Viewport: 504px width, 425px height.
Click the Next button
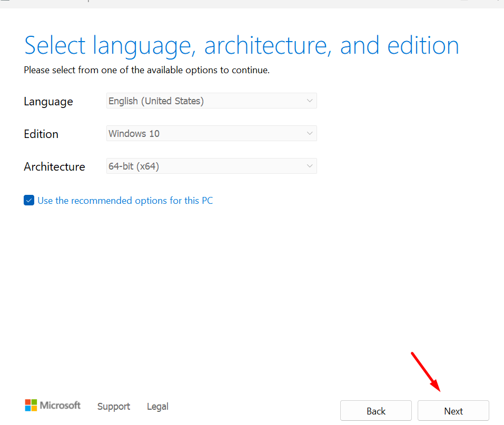[453, 411]
